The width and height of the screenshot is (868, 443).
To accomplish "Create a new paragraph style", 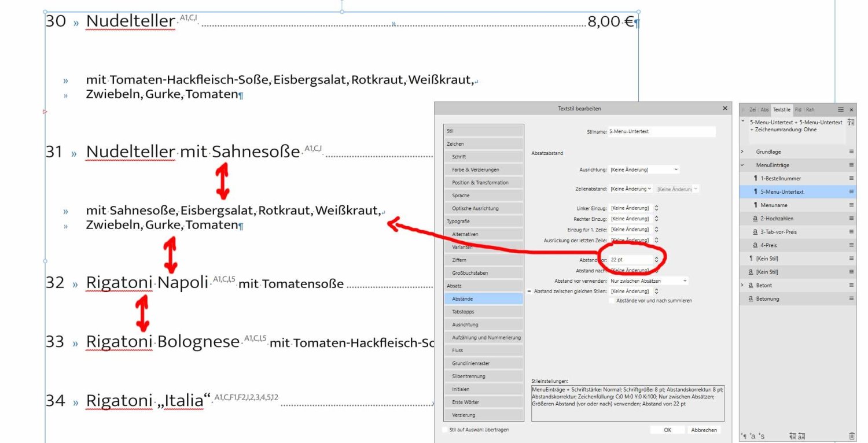I will point(745,437).
